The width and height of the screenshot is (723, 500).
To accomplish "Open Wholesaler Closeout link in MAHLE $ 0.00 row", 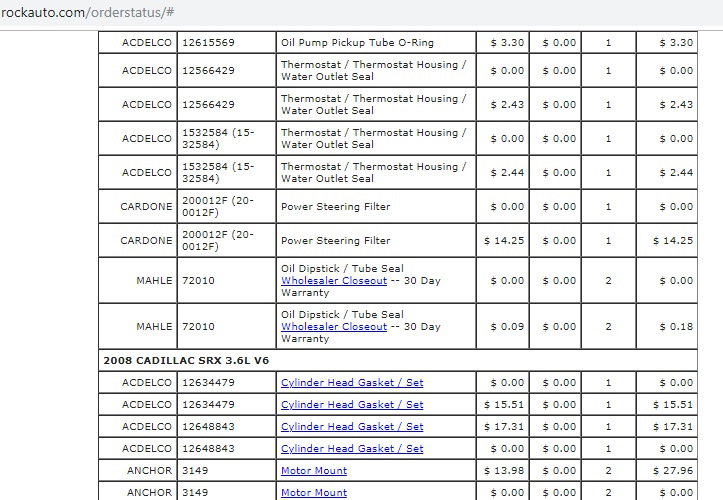I will [334, 280].
